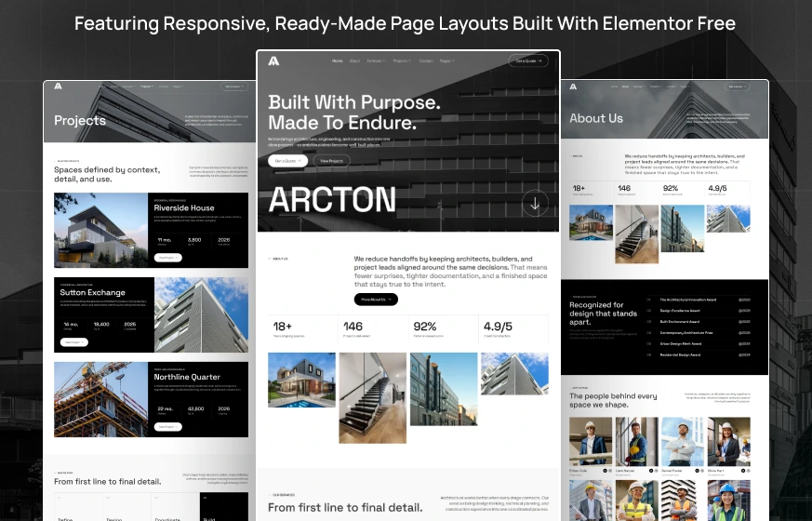
Task: Click Residential Design Award row
Action: pyautogui.click(x=699, y=355)
